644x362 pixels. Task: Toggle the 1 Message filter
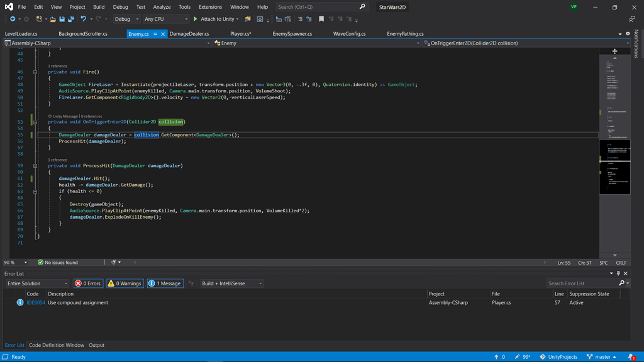165,283
